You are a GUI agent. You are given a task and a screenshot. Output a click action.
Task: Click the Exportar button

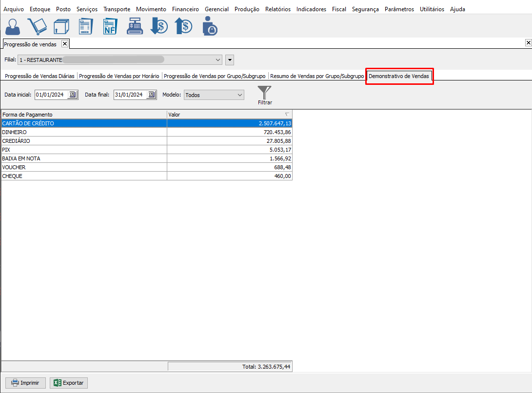coord(69,383)
